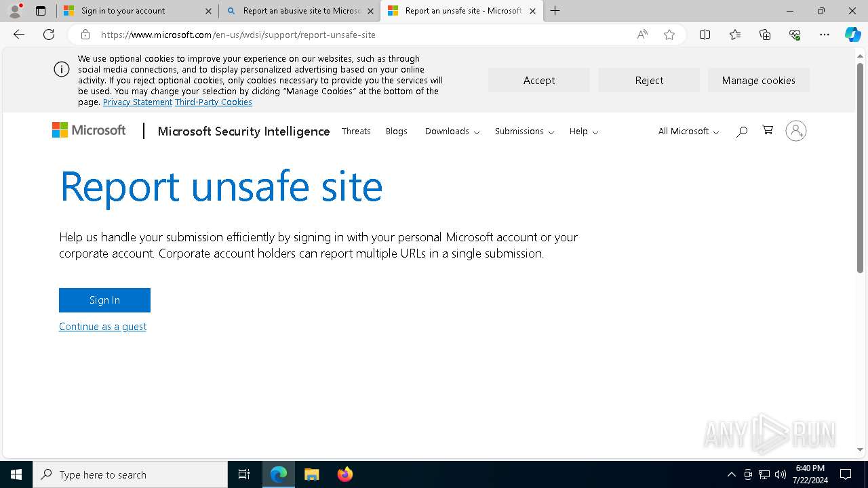This screenshot has height=488, width=868.
Task: Open Read aloud icon in address bar
Action: [642, 35]
